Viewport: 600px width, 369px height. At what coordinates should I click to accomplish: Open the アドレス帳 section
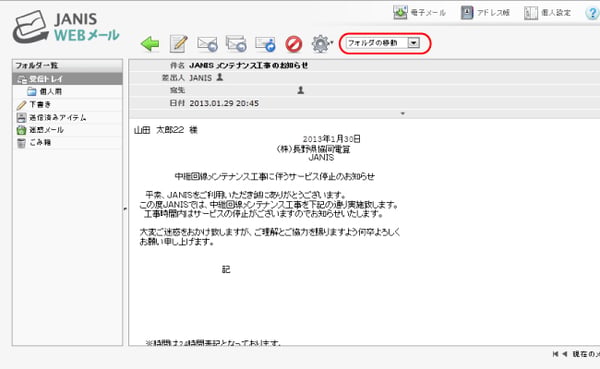pos(485,13)
